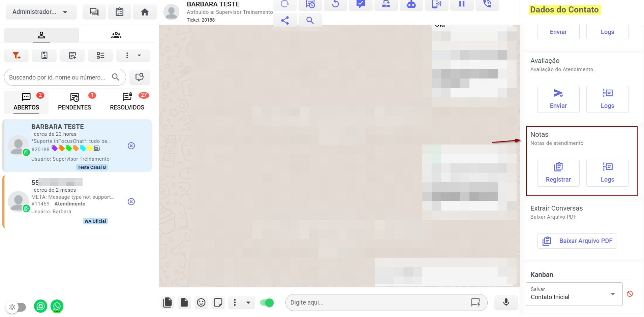644x317 pixels.
Task: Switch to the groups view tab
Action: coord(116,35)
